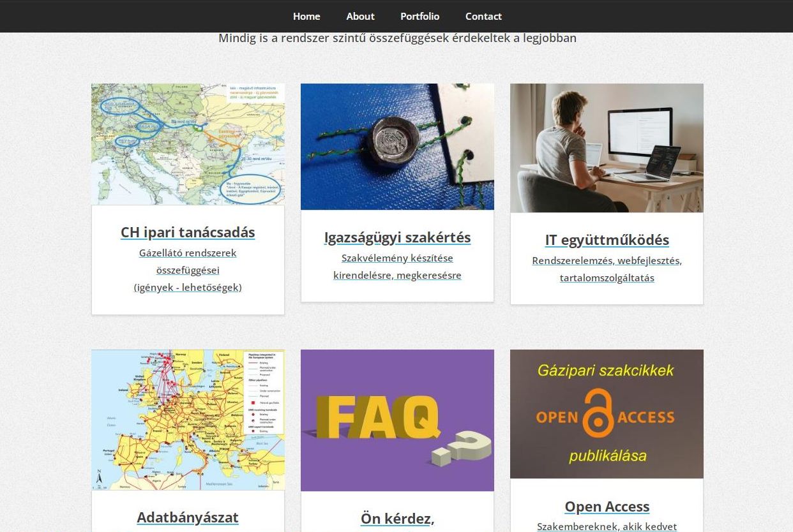
Task: Click the '(igények - lehetőségek)' link
Action: tap(188, 287)
